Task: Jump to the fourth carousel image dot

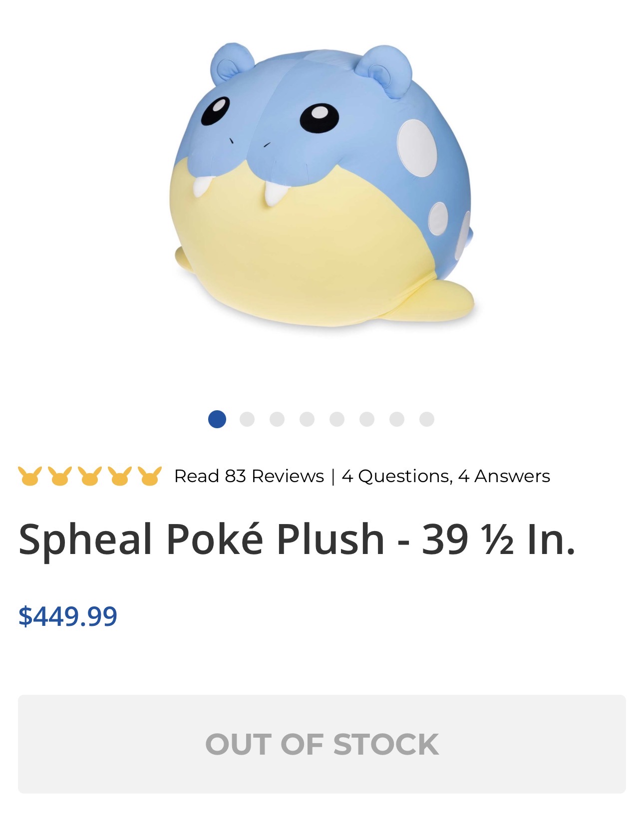Action: [x=307, y=419]
